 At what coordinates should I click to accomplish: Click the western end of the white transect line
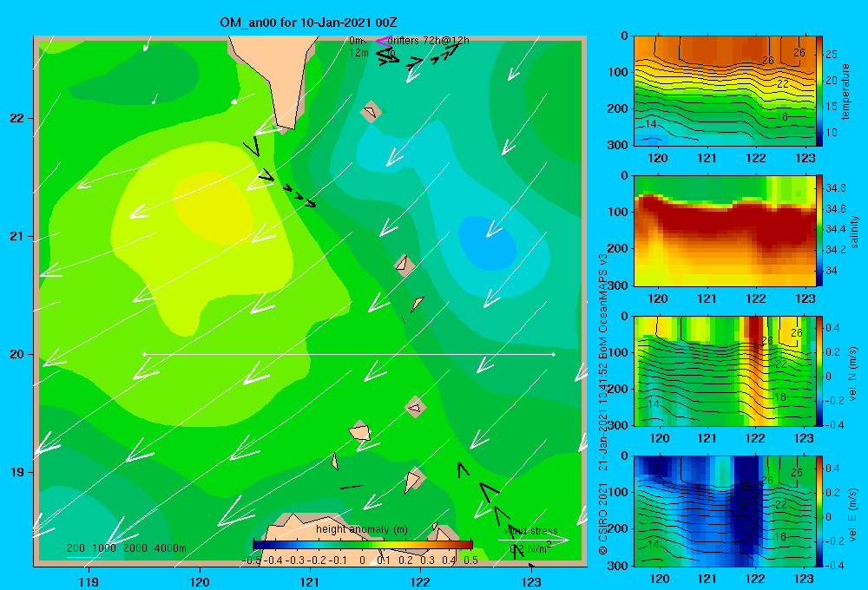144,354
